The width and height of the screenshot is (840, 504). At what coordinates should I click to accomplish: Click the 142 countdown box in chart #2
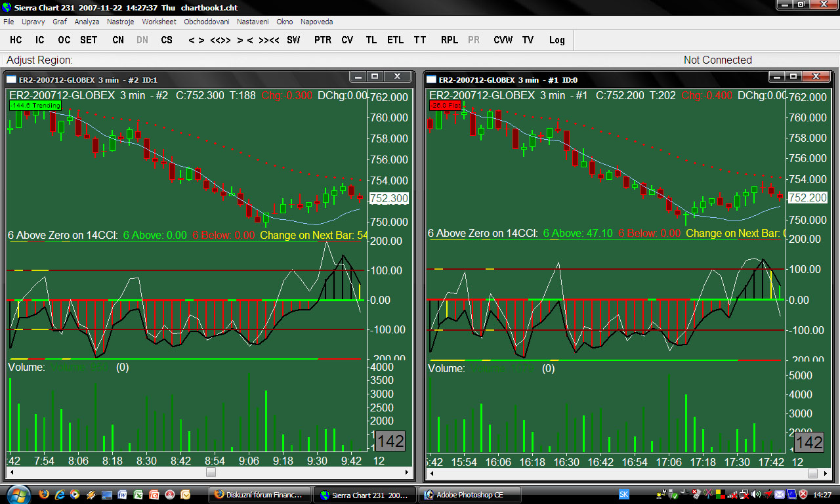[x=390, y=442]
